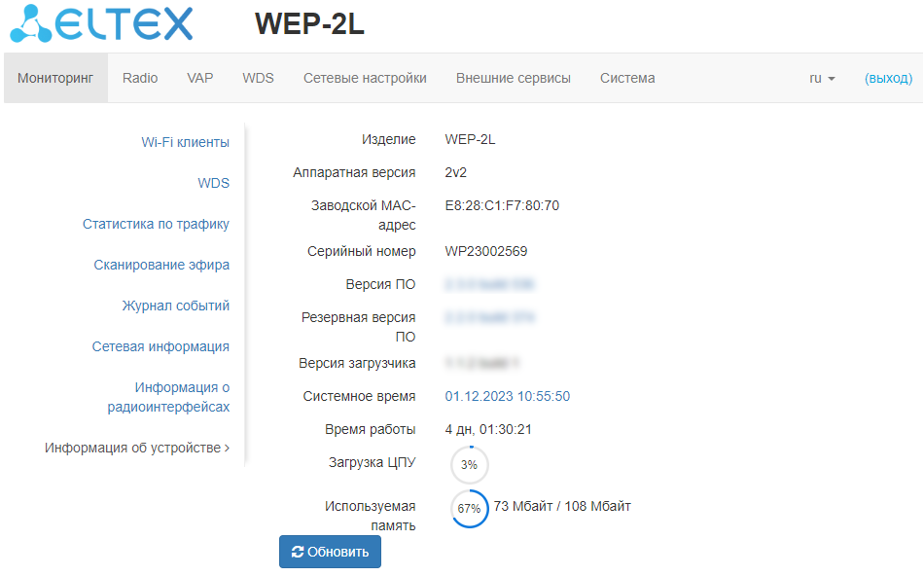Open Статистика по трафику
924x576 pixels.
pos(156,224)
